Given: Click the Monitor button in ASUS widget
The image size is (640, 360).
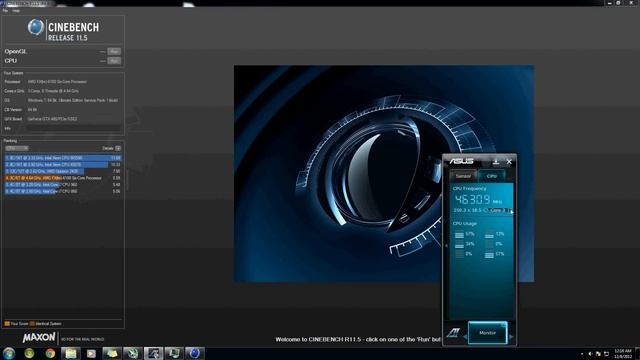Looking at the screenshot, I should coord(487,333).
